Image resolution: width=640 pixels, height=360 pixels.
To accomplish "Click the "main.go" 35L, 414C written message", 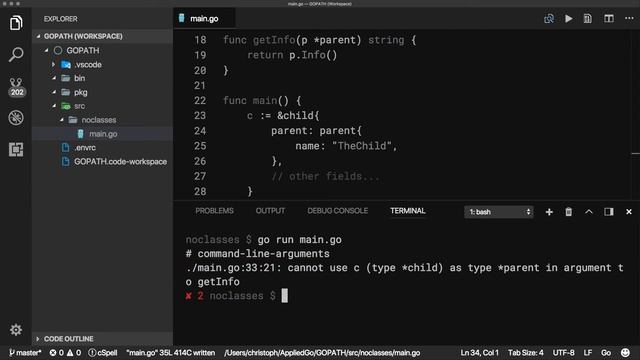I will pyautogui.click(x=170, y=353).
